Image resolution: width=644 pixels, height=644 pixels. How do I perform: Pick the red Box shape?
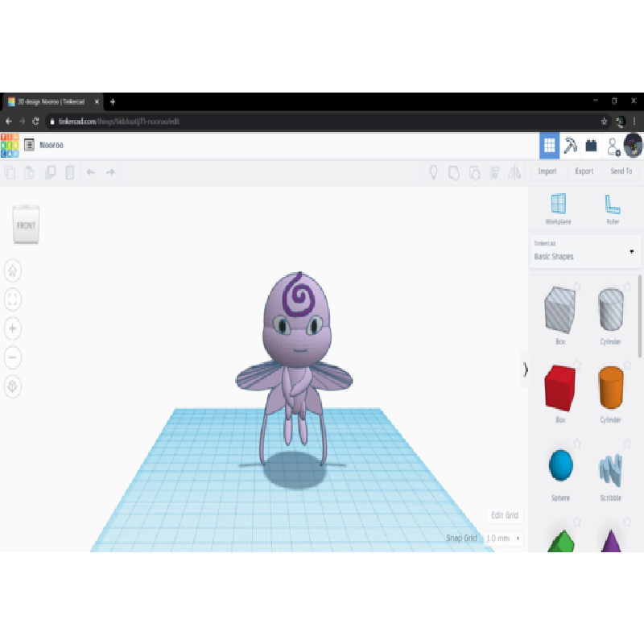559,388
